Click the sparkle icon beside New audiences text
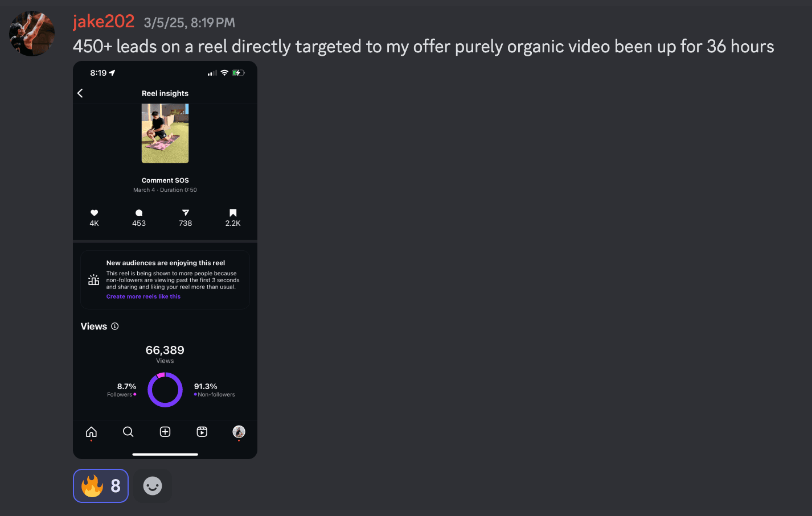 94,280
